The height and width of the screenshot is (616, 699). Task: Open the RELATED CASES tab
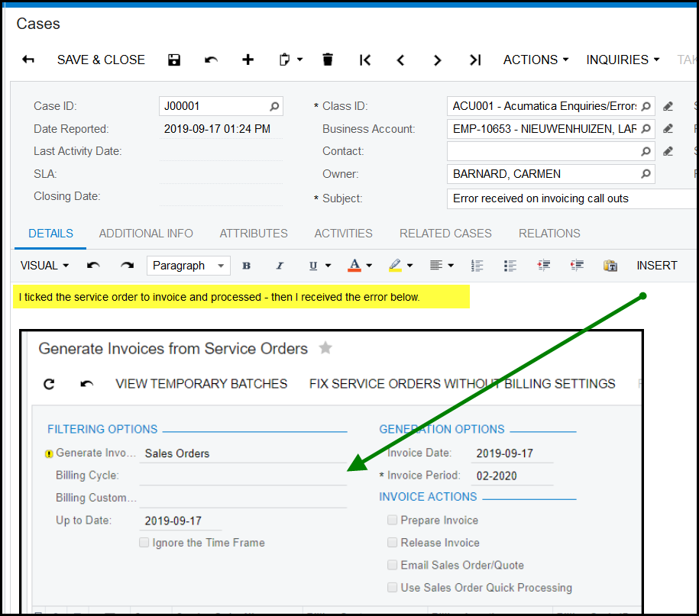pyautogui.click(x=445, y=234)
